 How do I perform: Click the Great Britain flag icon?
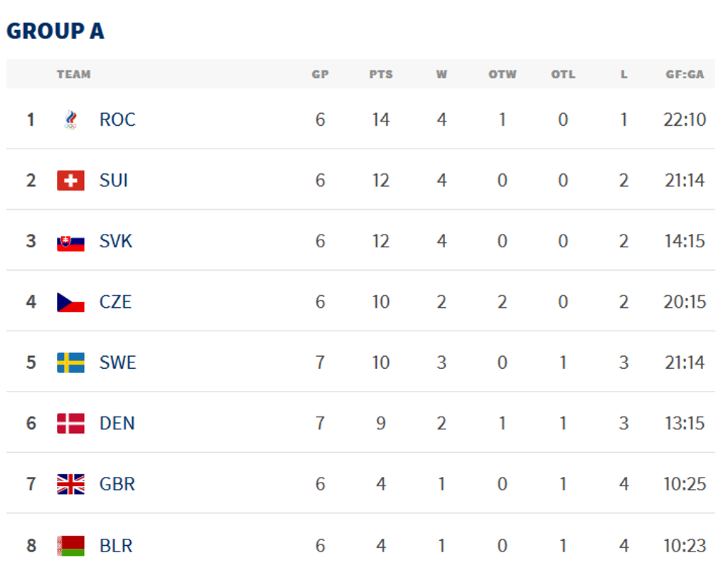click(x=70, y=484)
